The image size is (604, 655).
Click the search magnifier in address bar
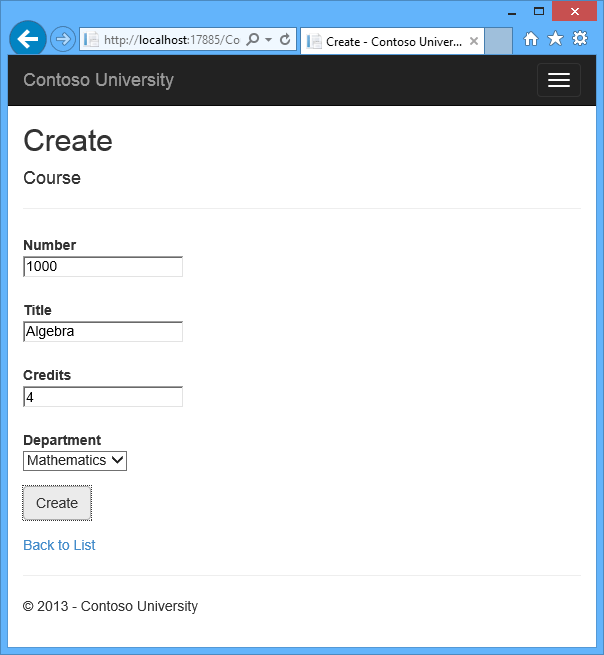[252, 40]
